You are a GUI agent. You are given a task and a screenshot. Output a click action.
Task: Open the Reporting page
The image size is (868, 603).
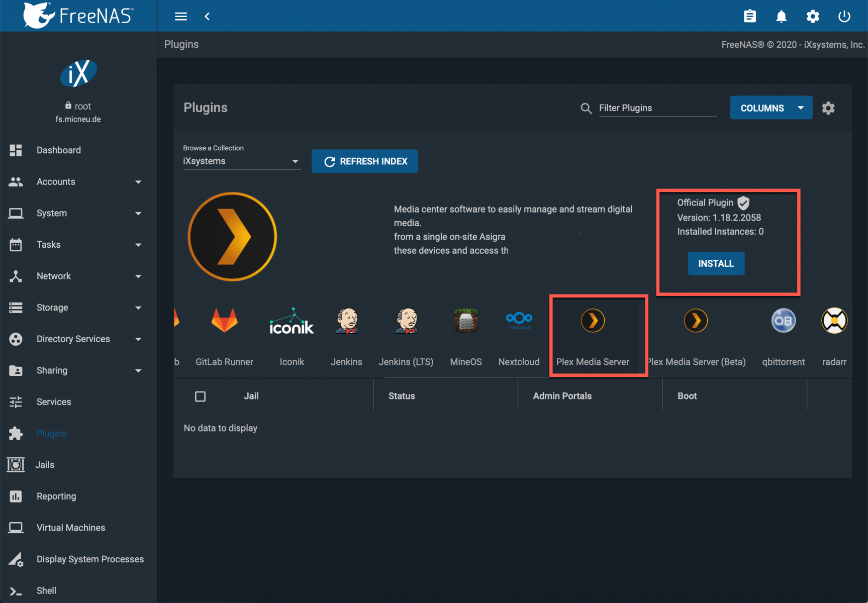tap(56, 496)
